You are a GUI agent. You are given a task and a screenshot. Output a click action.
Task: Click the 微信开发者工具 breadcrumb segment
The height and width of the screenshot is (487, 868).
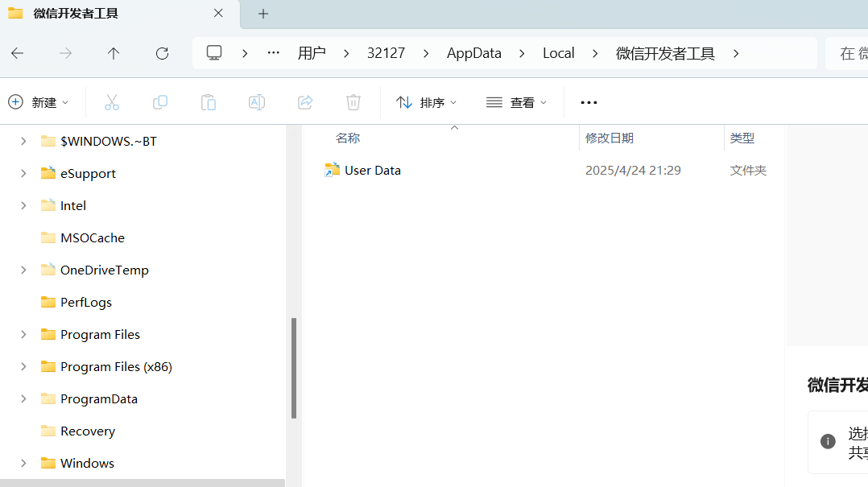tap(665, 53)
